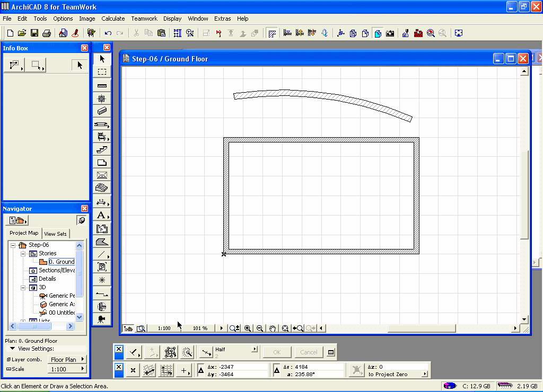This screenshot has height=392, width=543.
Task: Open the 1:100 scale dropdown in Navigator
Action: 67,369
